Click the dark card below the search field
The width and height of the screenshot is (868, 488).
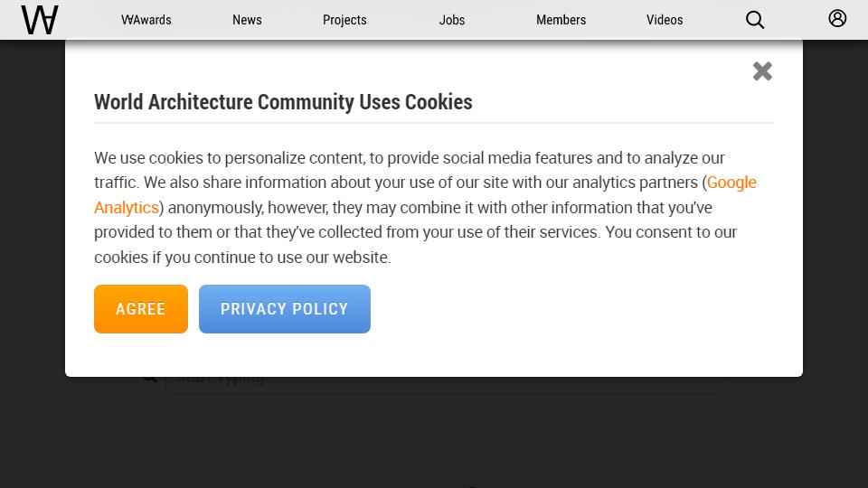pos(434,469)
